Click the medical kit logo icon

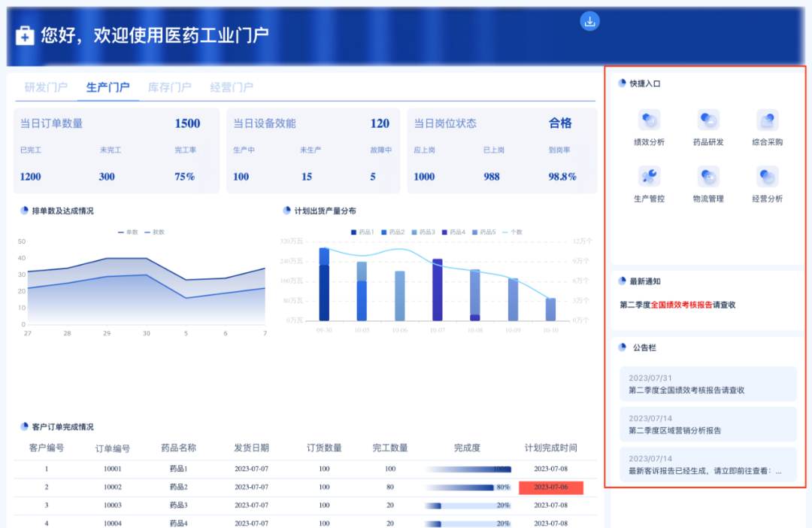click(25, 36)
